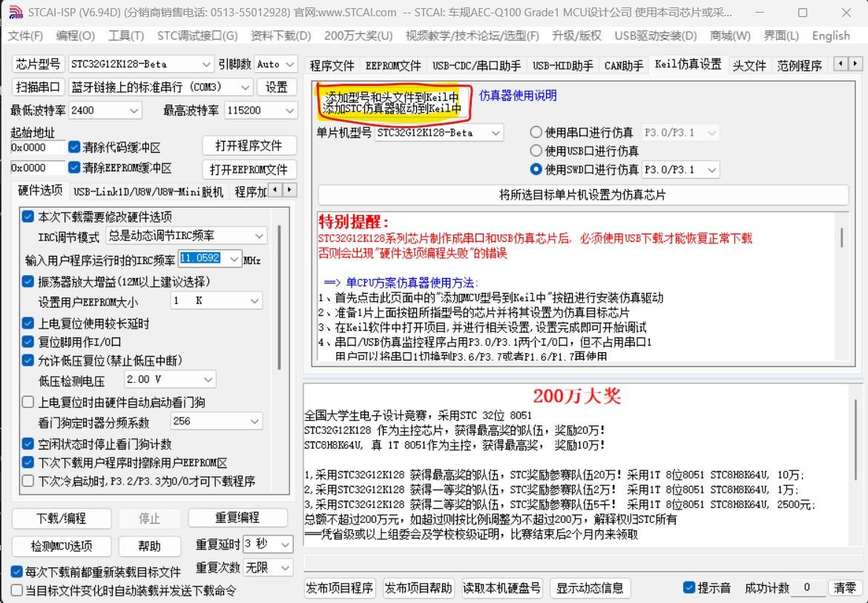The width and height of the screenshot is (868, 603).
Task: Toggle 空闲状态时停止看门狗计数 checkbox
Action: coord(27,444)
